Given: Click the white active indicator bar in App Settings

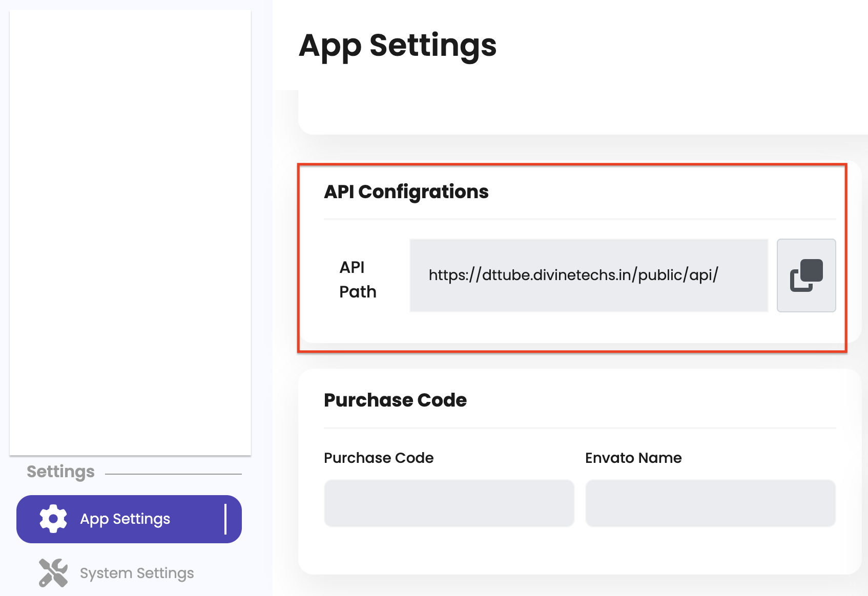Looking at the screenshot, I should pos(225,519).
